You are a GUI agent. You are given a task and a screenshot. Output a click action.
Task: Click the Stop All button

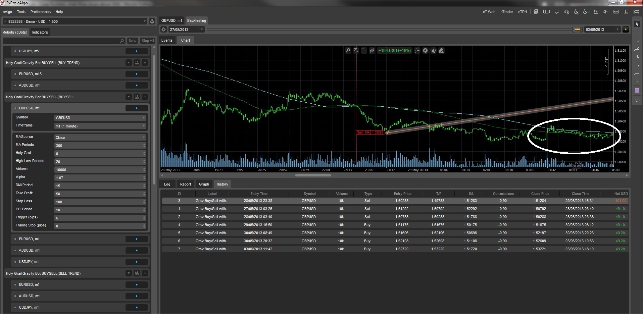[x=147, y=41]
